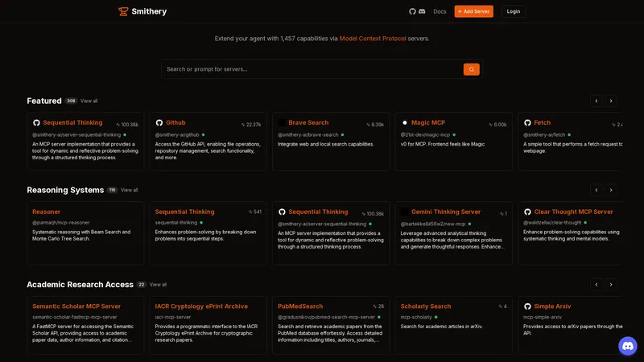Open the Gemini Thinking Server title

[x=446, y=212]
